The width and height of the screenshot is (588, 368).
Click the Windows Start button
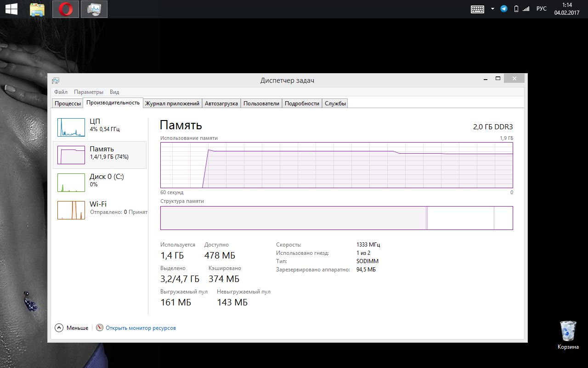tap(11, 9)
